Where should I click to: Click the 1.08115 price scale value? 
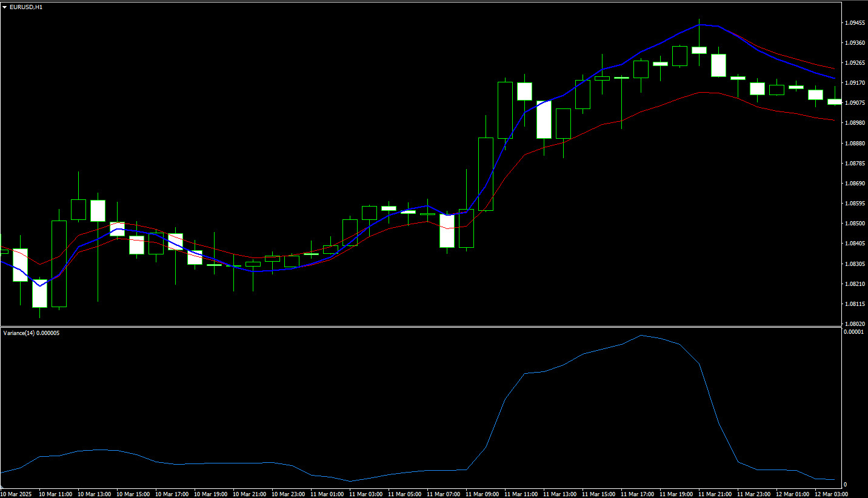[x=854, y=304]
